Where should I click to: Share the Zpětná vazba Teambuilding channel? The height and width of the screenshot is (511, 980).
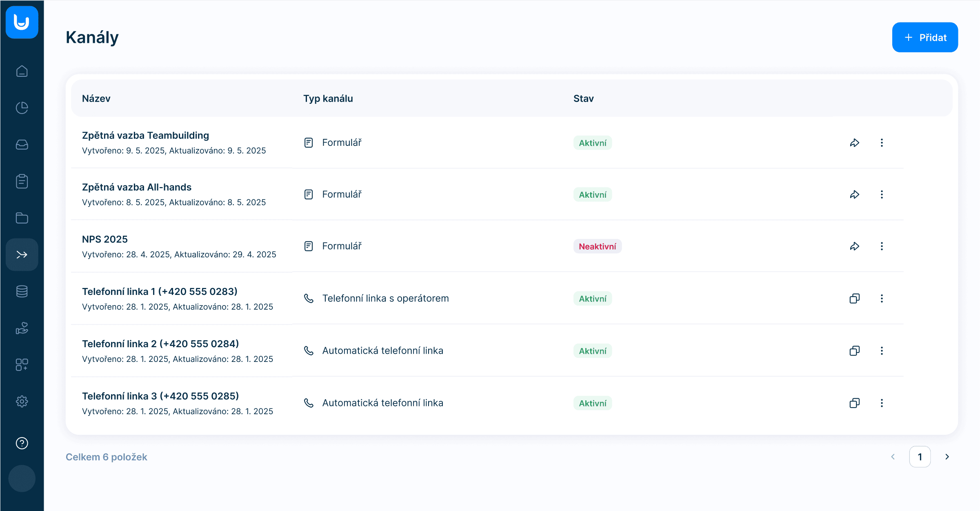click(x=855, y=143)
